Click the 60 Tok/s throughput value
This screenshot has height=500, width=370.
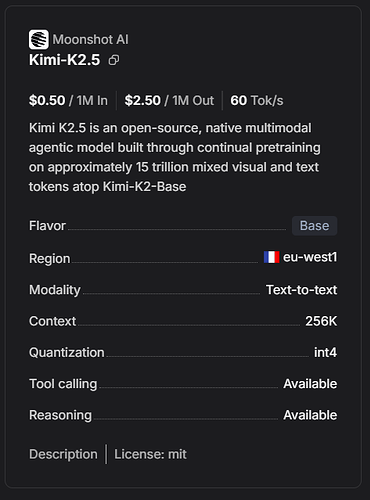click(257, 100)
